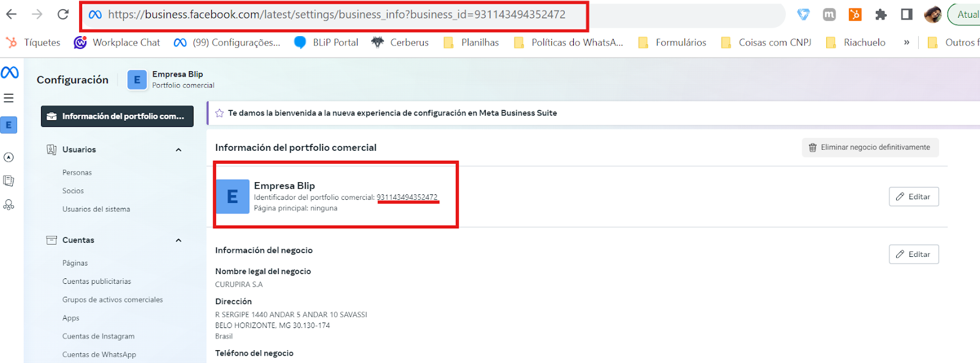Open the Coisas com CNPJ bookmark folder
This screenshot has width=980, height=363.
(x=766, y=42)
